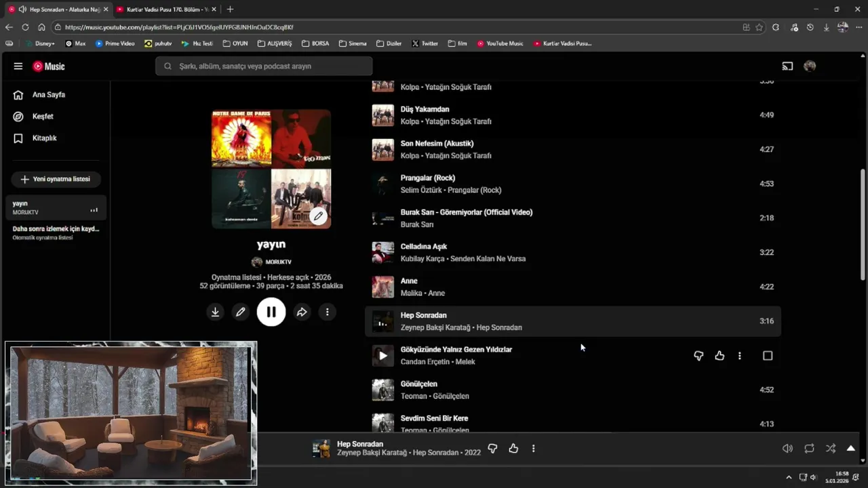This screenshot has height=488, width=868.
Task: Toggle shuffle in player bar
Action: pyautogui.click(x=831, y=449)
